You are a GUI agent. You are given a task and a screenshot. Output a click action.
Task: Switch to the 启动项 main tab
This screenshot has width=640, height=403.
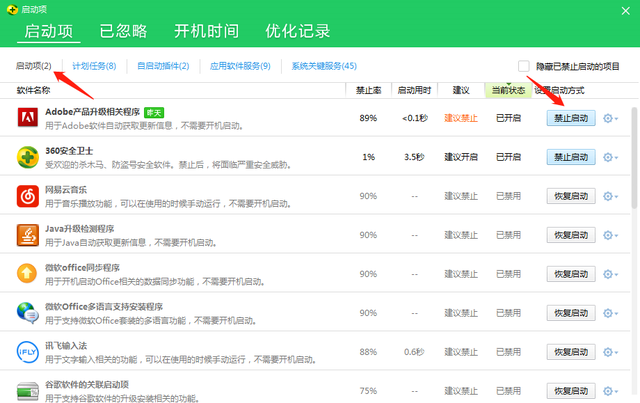click(x=49, y=31)
